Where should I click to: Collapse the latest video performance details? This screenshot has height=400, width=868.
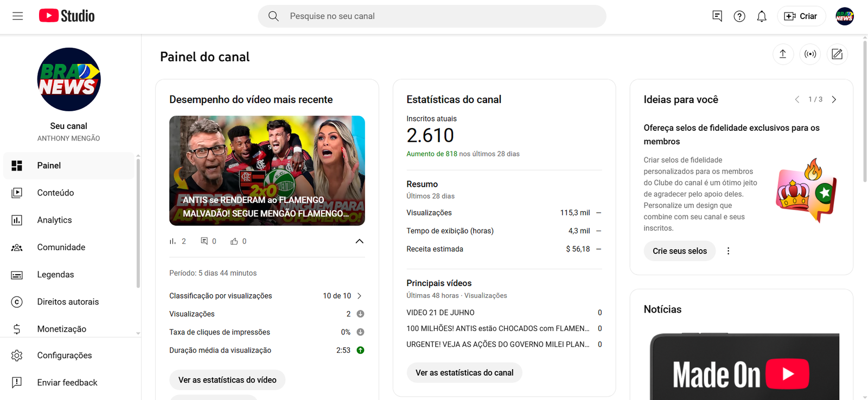359,242
